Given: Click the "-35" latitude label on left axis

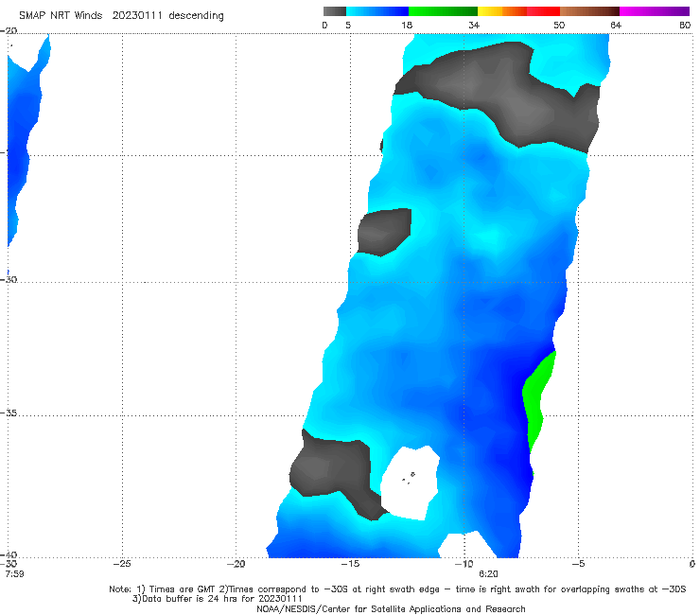Looking at the screenshot, I should tap(9, 413).
